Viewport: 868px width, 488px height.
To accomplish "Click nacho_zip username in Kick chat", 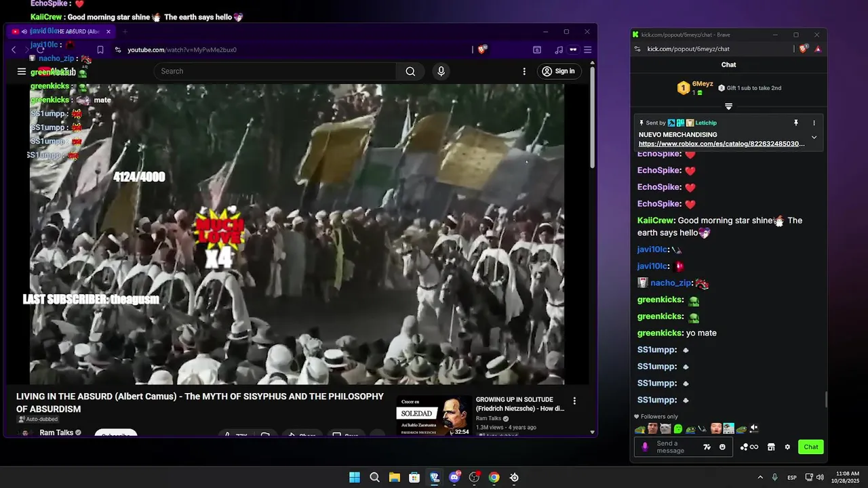I will click(x=671, y=283).
